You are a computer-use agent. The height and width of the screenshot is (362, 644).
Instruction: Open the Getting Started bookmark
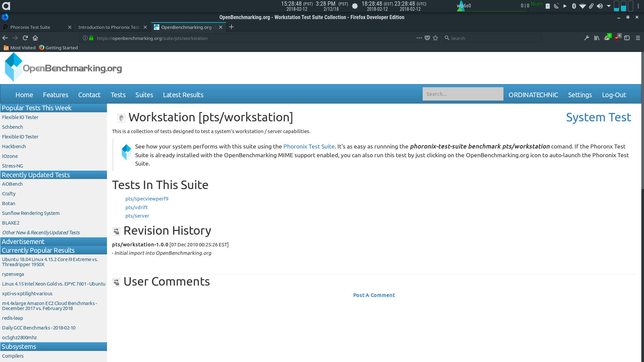[58, 48]
